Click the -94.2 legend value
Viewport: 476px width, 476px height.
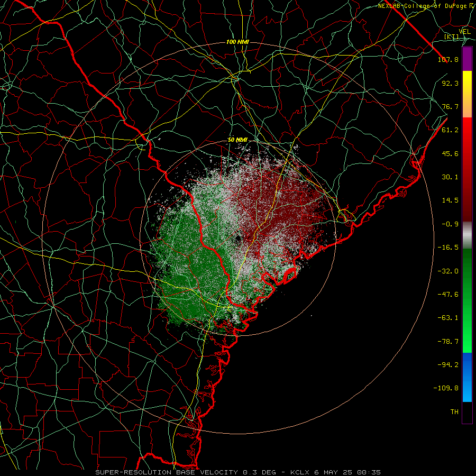pos(448,365)
